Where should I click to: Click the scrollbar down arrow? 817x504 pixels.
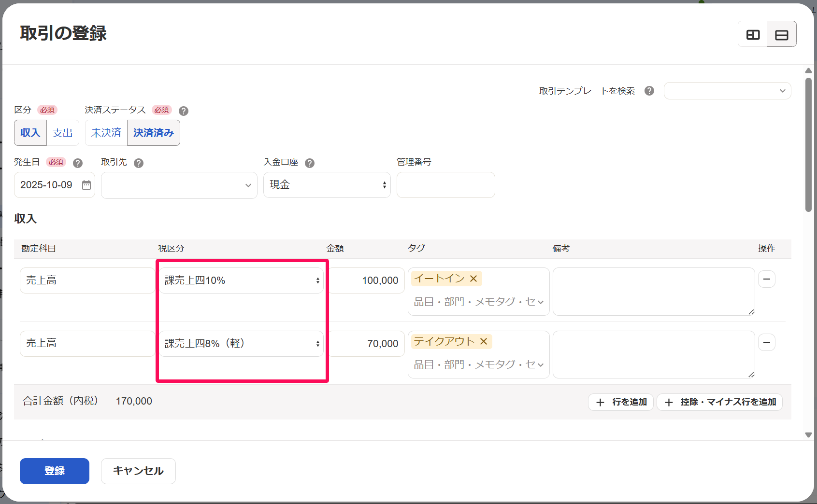808,434
